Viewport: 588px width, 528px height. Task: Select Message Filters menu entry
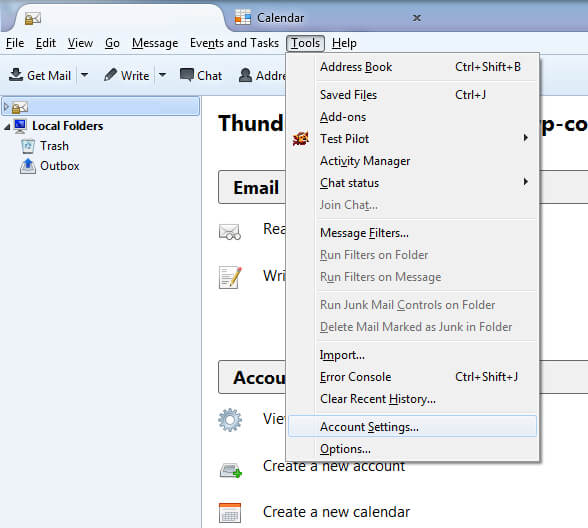(x=412, y=233)
